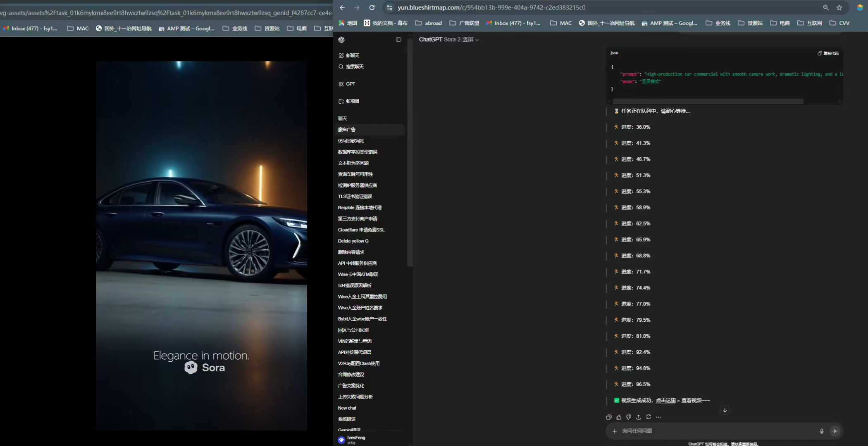Open the 我的文档 - 幕布 bookmark
This screenshot has width=868, height=446.
pyautogui.click(x=386, y=23)
